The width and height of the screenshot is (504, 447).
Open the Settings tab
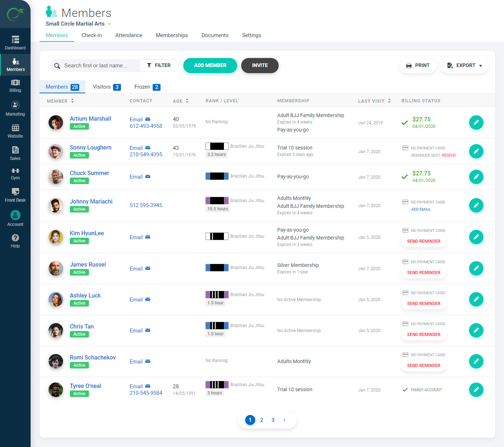[x=252, y=35]
